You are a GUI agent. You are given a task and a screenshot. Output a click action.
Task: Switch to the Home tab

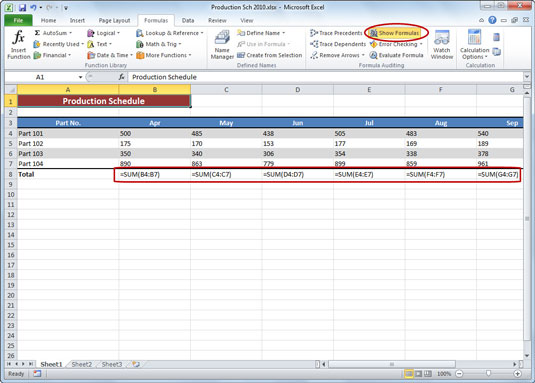[x=48, y=20]
